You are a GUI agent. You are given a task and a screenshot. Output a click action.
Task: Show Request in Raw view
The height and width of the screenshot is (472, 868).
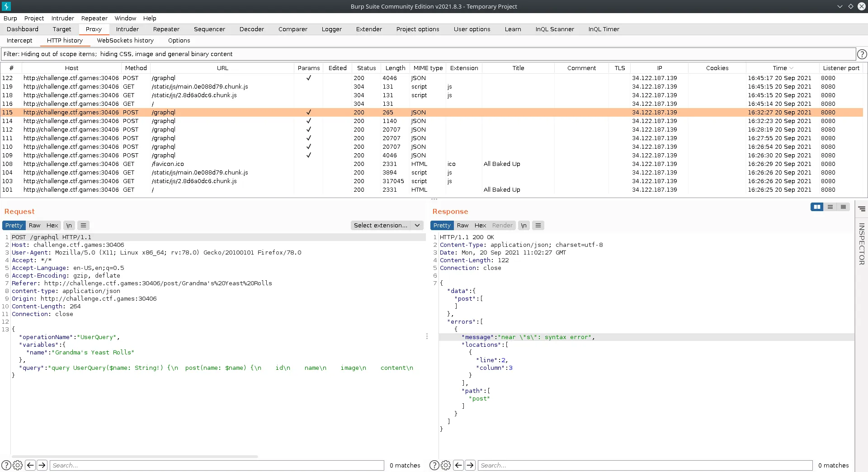[35, 226]
